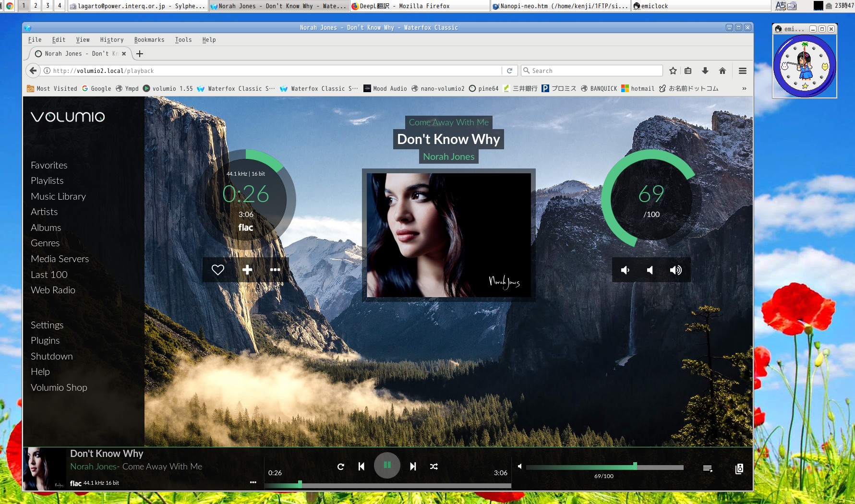Skip to the next track

click(413, 467)
